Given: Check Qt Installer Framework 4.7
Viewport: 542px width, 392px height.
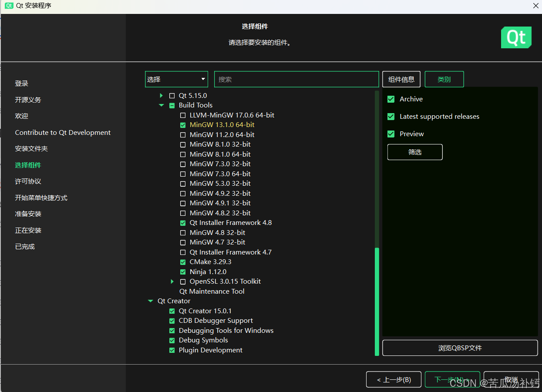Looking at the screenshot, I should [183, 252].
